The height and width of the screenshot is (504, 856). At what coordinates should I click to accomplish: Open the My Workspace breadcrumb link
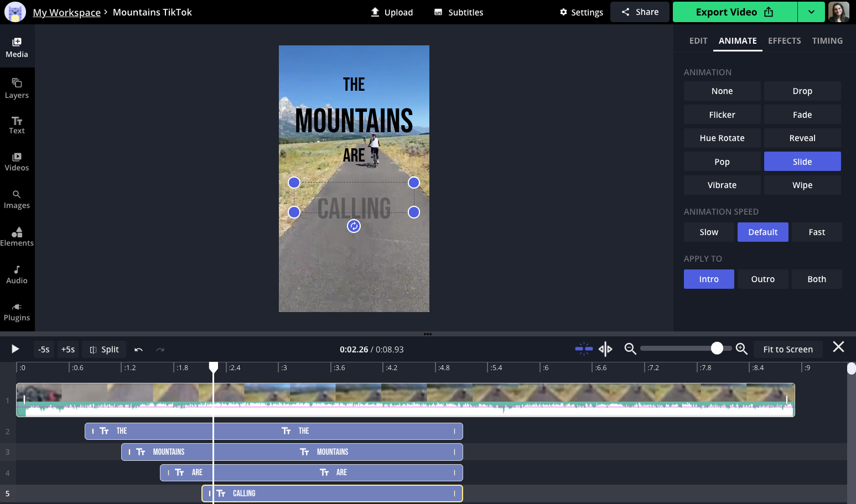(x=66, y=12)
